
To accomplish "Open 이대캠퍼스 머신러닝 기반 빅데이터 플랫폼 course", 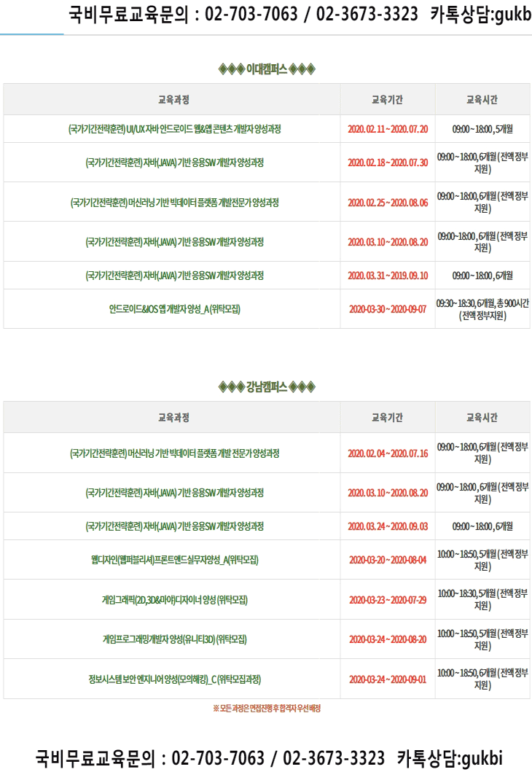I will coord(174,203).
